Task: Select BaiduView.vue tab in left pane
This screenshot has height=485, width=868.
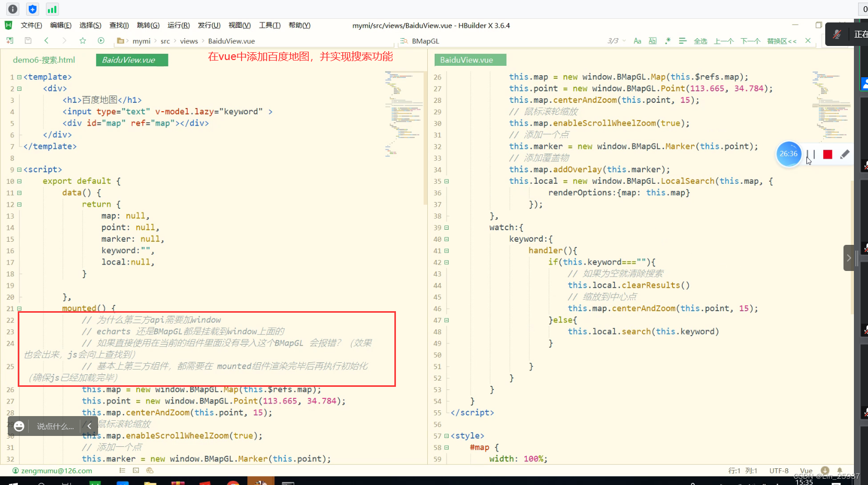Action: click(x=132, y=60)
